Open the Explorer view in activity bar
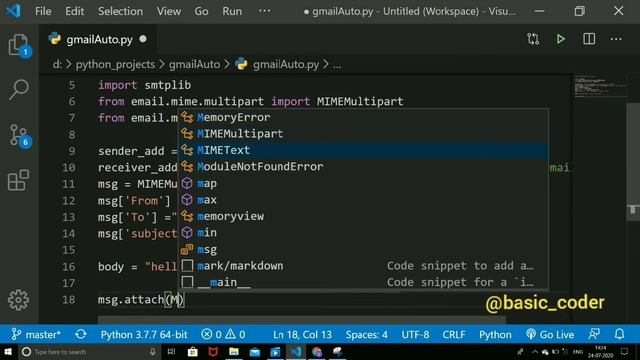The width and height of the screenshot is (640, 360). [x=19, y=45]
